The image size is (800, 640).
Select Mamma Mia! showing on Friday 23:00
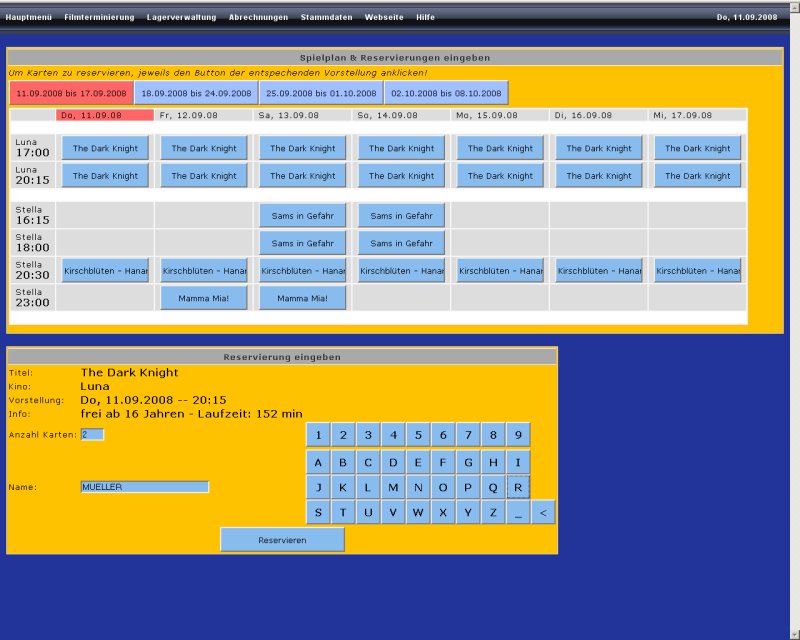point(204,298)
